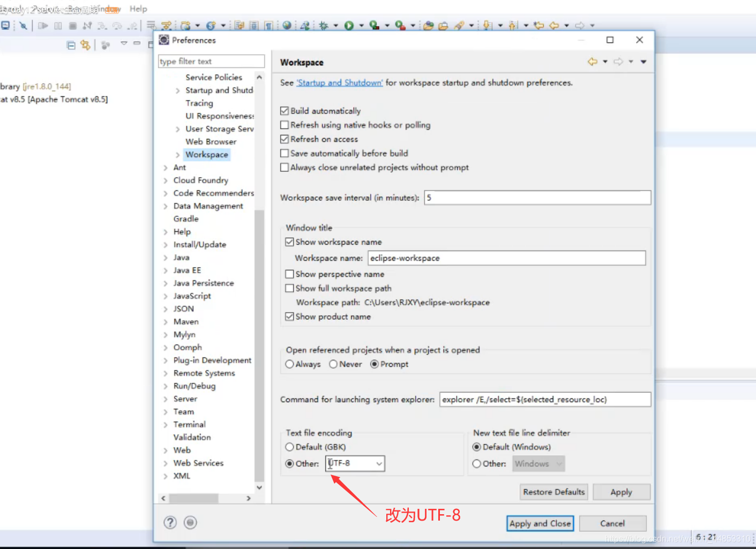Enable Save automatically before build

[285, 153]
